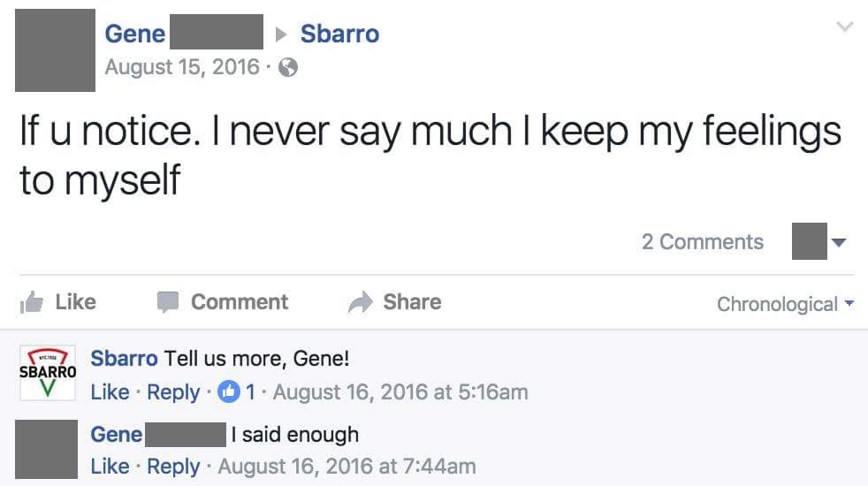Viewport: 868px width, 486px height.
Task: Click the public globe privacy icon
Action: tap(288, 67)
